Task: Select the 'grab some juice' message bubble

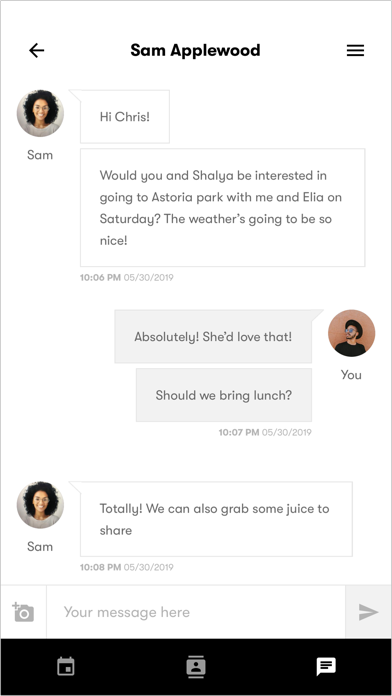Action: pyautogui.click(x=216, y=519)
